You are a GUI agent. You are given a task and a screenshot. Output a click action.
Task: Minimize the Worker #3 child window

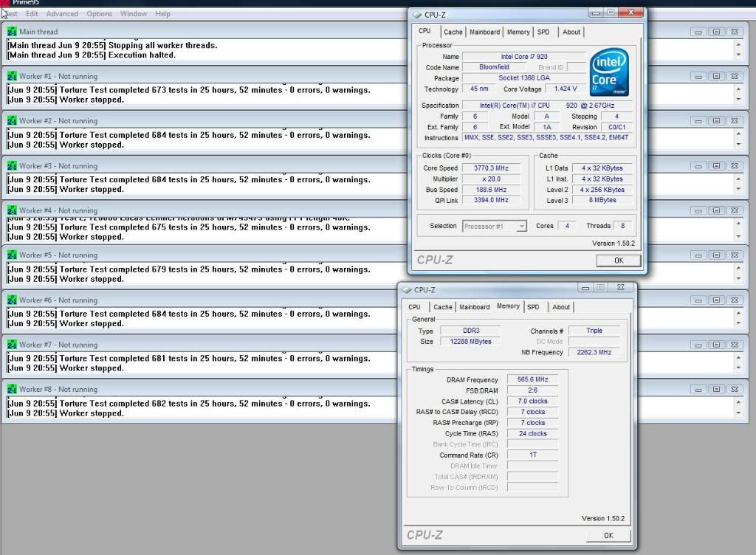(698, 166)
